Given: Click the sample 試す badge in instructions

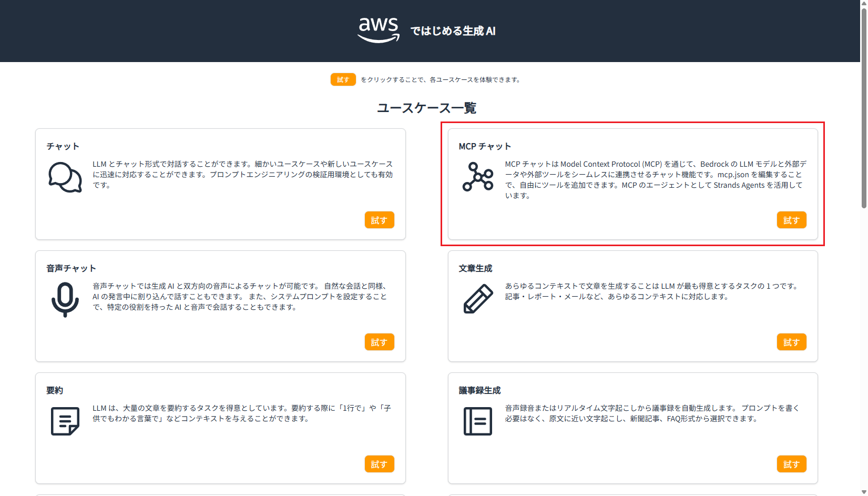Looking at the screenshot, I should point(343,79).
